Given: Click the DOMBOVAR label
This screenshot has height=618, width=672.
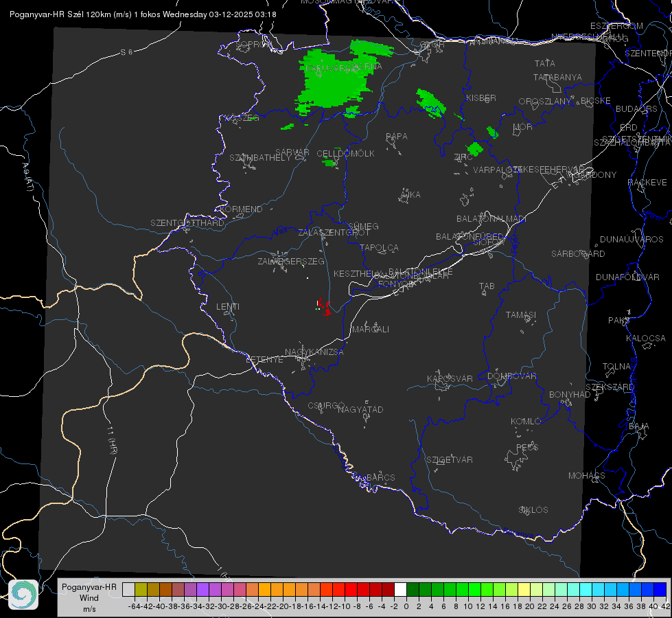Looking at the screenshot, I should click(x=511, y=376).
